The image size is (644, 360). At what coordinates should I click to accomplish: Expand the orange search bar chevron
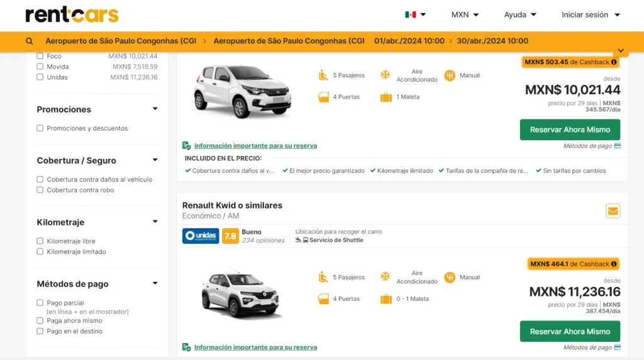(x=621, y=50)
